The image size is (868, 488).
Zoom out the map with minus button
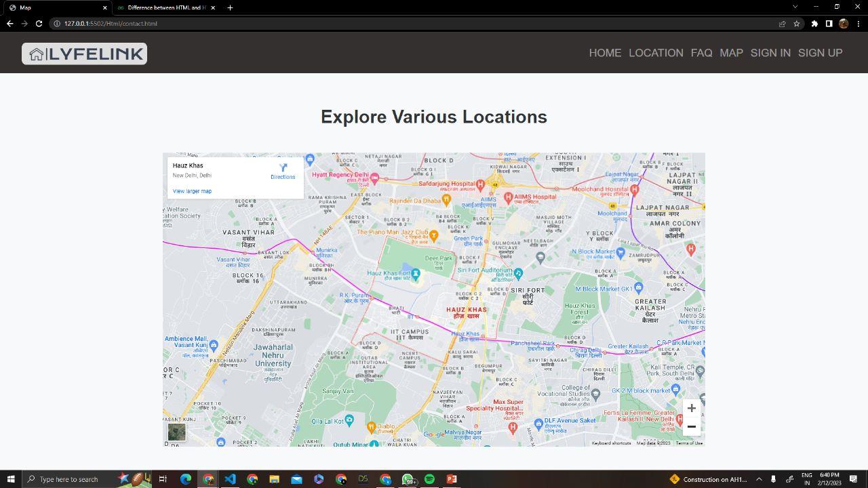(691, 426)
